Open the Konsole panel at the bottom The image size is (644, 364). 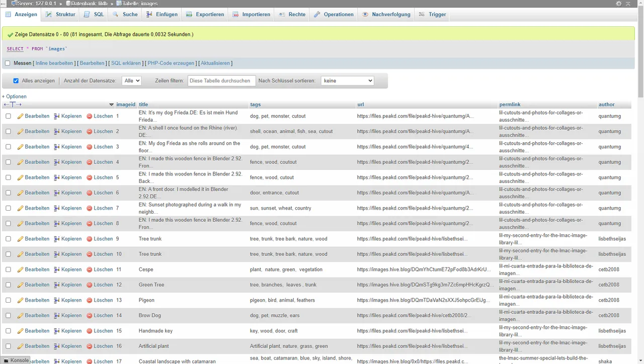pos(16,360)
